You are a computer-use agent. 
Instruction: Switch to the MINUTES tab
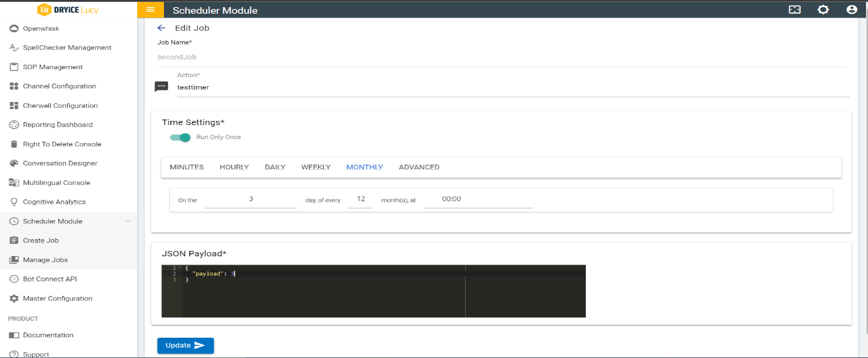[x=187, y=167]
